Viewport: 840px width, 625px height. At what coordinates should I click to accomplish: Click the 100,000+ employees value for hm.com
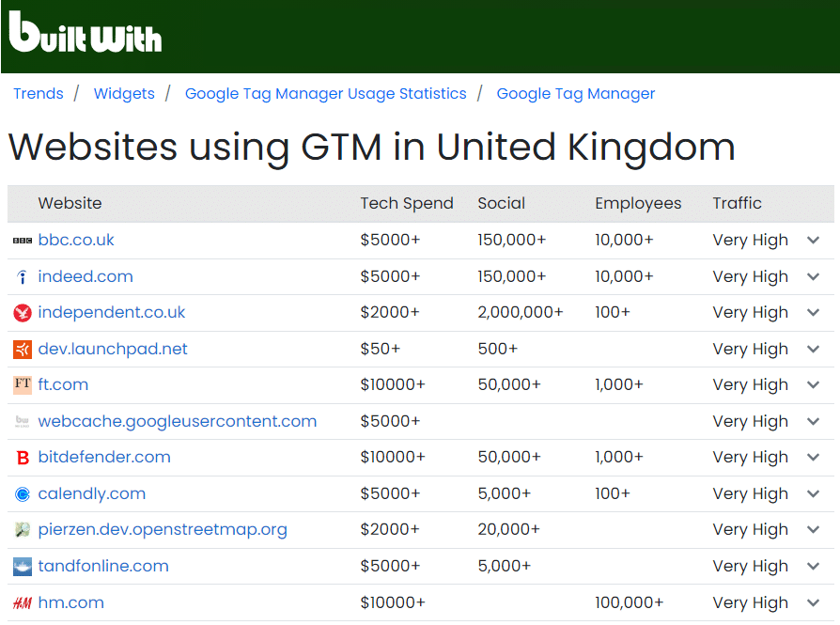629,602
